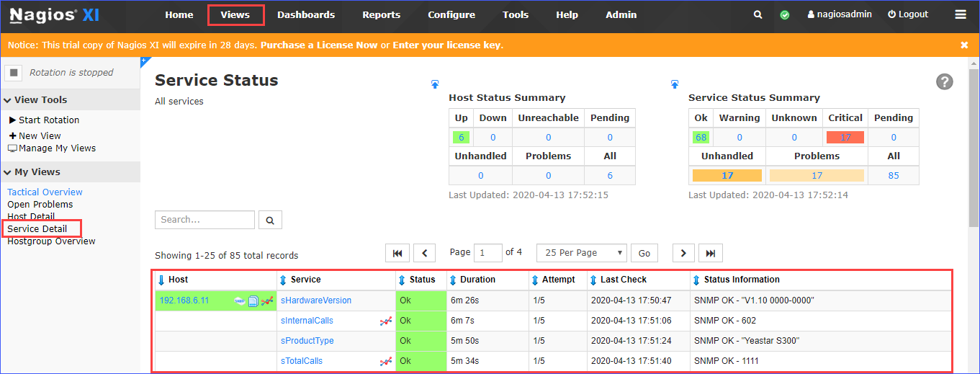
Task: Click the search magnifier icon in top navbar
Action: tap(758, 14)
